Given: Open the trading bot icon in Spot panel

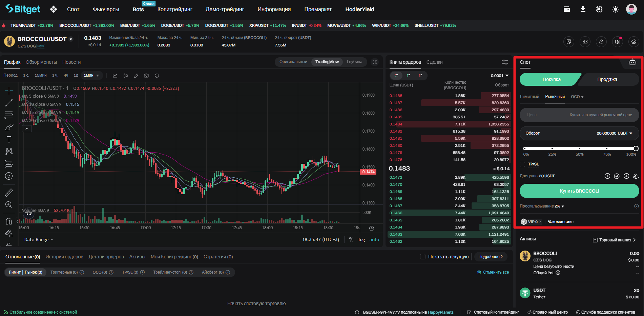Looking at the screenshot, I should (632, 62).
